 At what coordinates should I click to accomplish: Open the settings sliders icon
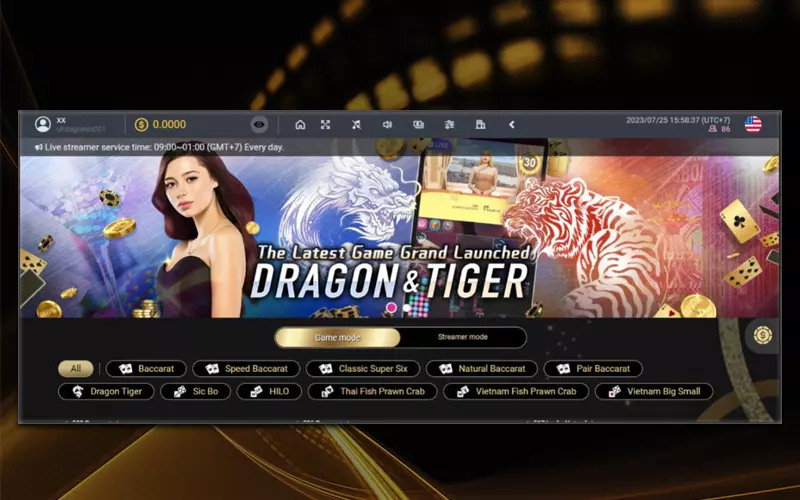(449, 125)
